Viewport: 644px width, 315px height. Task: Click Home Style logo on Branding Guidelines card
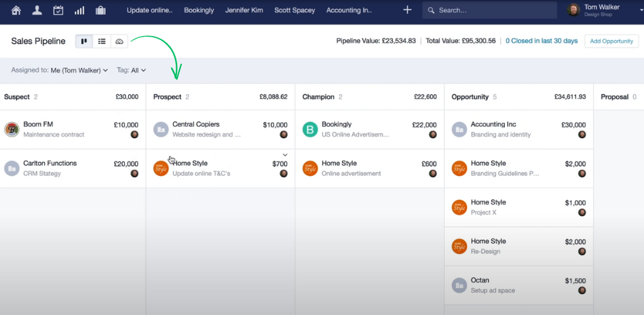click(459, 168)
